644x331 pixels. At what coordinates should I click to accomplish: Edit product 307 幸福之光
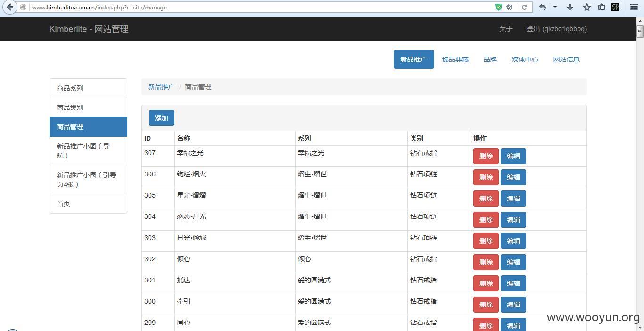[x=513, y=156]
